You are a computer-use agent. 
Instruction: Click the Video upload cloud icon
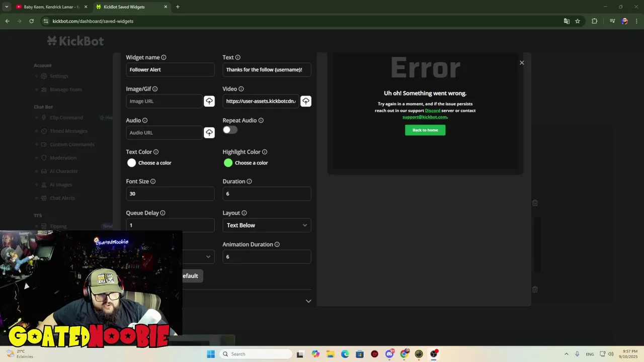(x=306, y=101)
